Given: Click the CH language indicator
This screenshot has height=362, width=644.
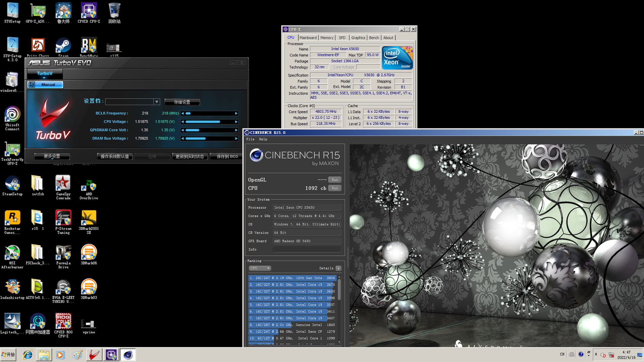Looking at the screenshot, I should tap(562, 354).
